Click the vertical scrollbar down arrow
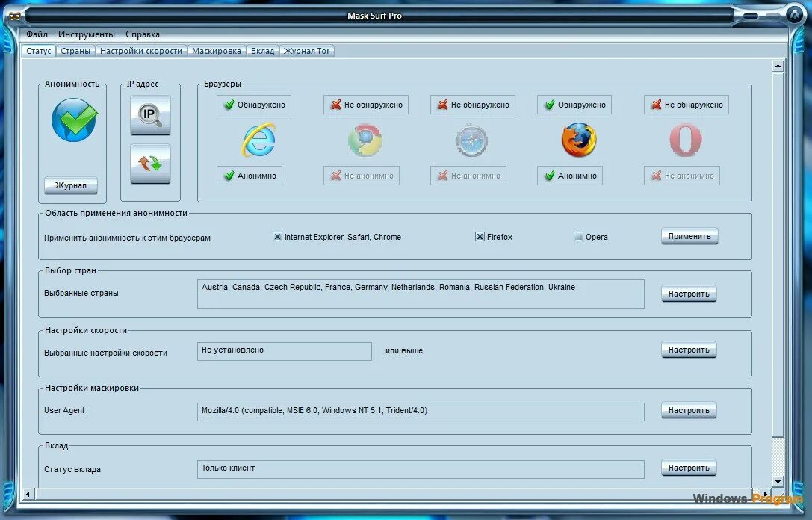 pos(778,481)
